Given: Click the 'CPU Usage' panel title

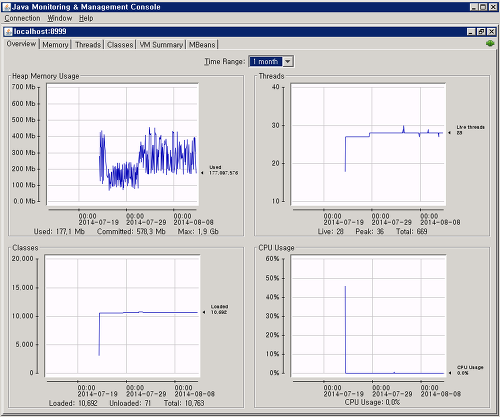Looking at the screenshot, I should [276, 248].
